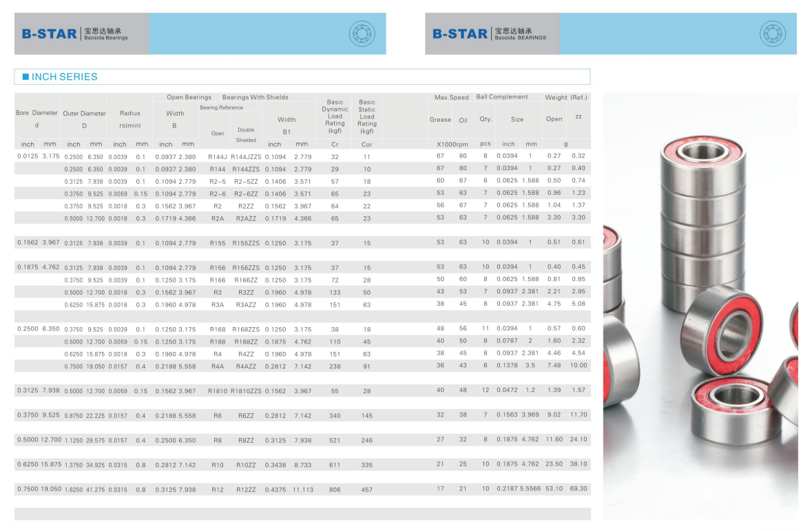Click the R1810ZZS bearing reference
Image resolution: width=812 pixels, height=531 pixels.
(246, 391)
